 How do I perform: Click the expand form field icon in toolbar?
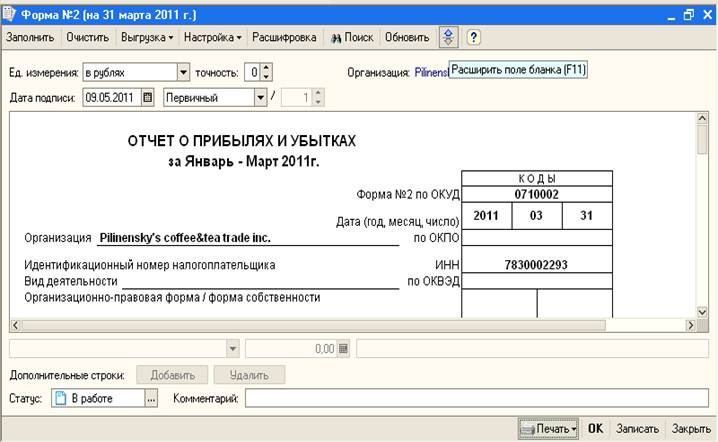tap(448, 37)
